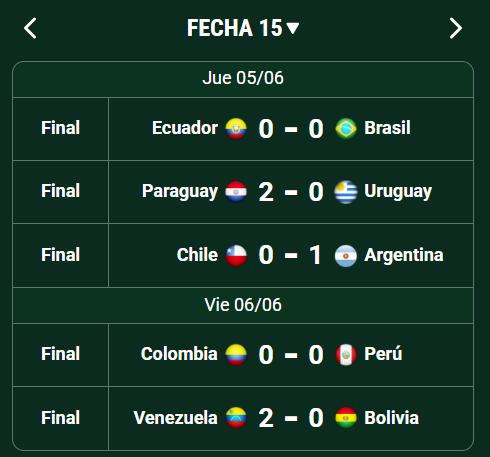Click the Colombia flag icon
This screenshot has width=490, height=457.
coord(236,355)
